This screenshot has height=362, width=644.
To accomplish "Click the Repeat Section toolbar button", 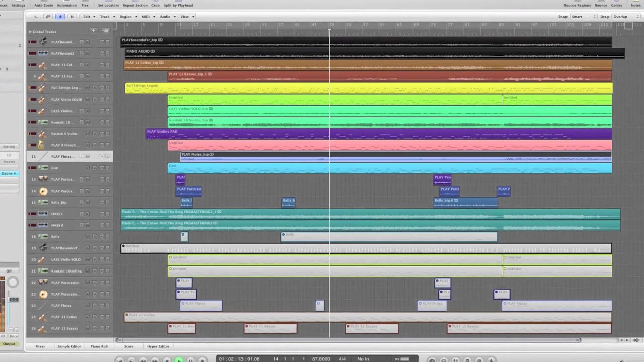I will (x=135, y=5).
